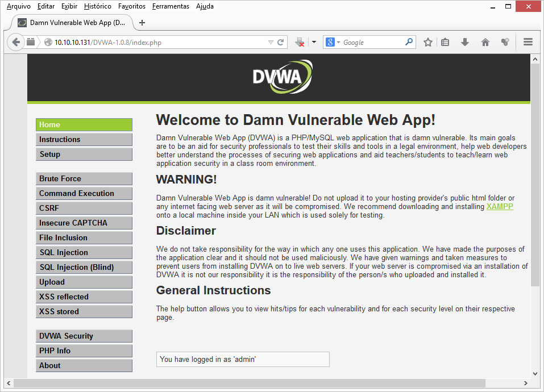Screen dimensions: 544x392
Task: Follow the XAMPP link
Action: [x=499, y=207]
